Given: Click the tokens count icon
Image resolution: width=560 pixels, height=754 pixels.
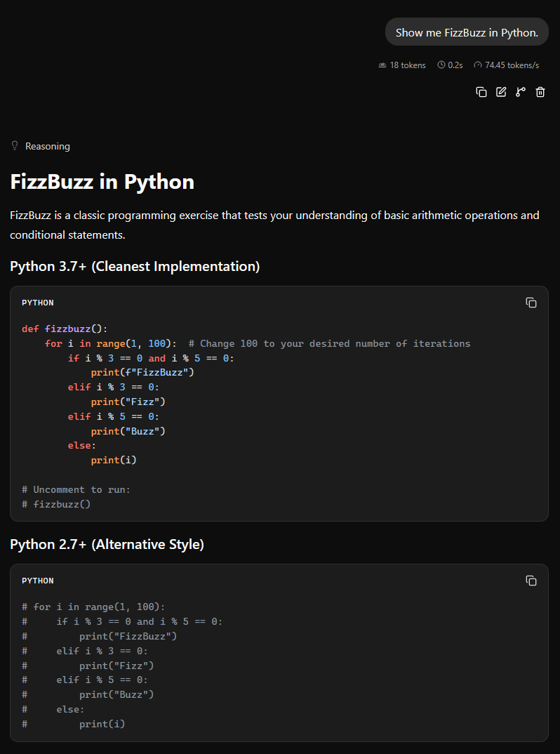Looking at the screenshot, I should coord(382,65).
